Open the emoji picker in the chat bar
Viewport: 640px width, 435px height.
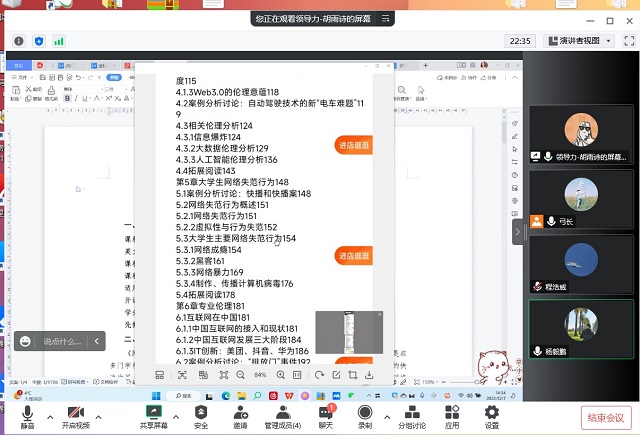(25, 341)
